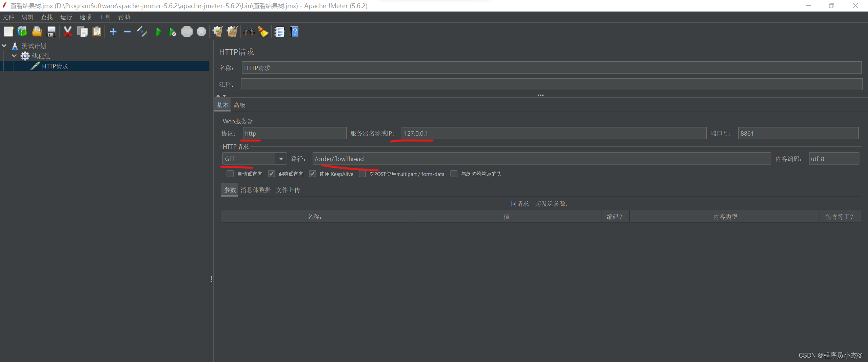Click the Test Plan flask icon
The image size is (868, 362).
click(15, 46)
